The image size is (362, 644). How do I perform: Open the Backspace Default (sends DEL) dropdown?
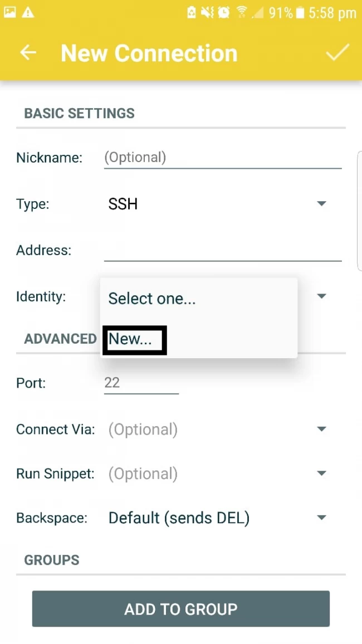[219, 518]
